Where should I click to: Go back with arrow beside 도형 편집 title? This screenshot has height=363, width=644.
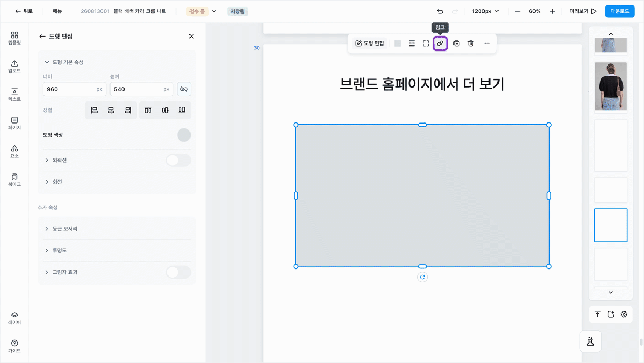pos(42,36)
